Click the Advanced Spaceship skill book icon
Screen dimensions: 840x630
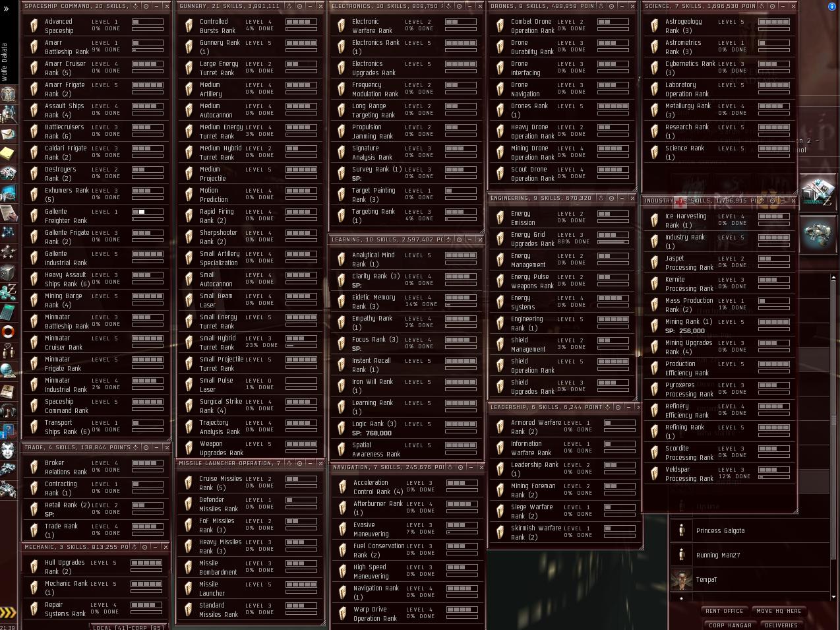34,26
